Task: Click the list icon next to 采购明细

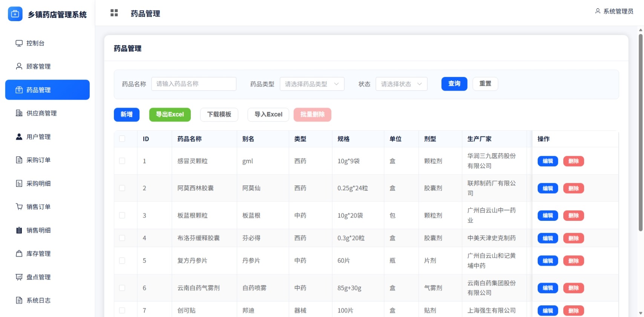Action: (19, 183)
